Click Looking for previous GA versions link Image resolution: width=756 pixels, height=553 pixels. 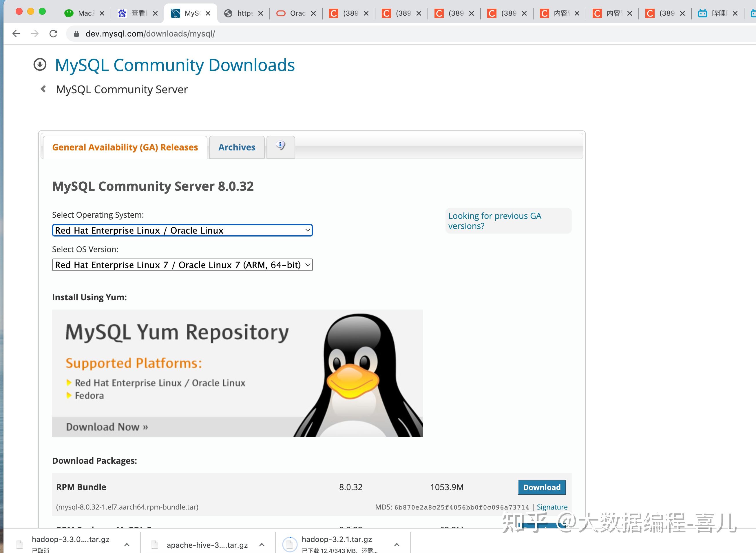pos(495,221)
